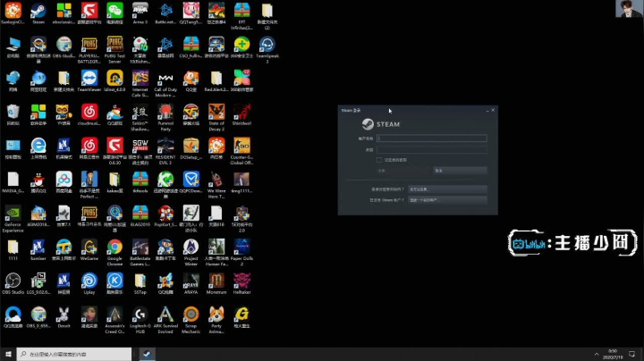644x361 pixels.
Task: Open the ARK Survival Evolved shortcut
Action: 165,321
